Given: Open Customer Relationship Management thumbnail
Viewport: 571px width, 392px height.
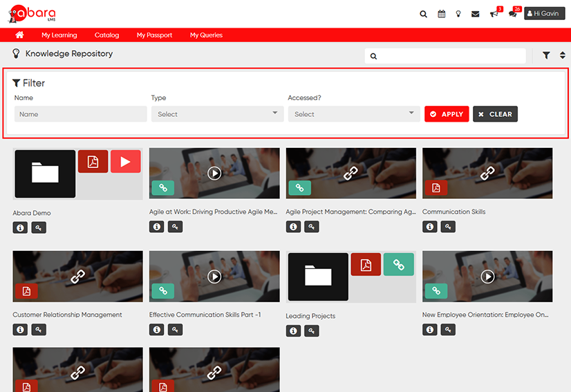Looking at the screenshot, I should 78,276.
